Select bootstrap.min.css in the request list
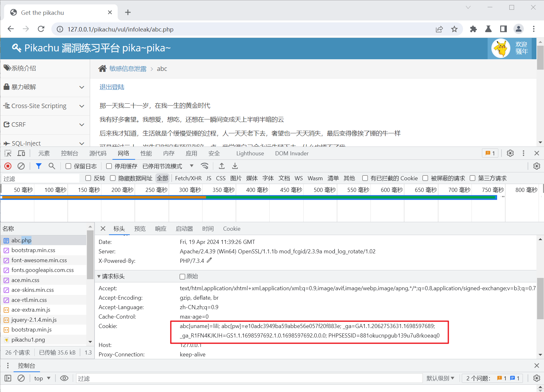The width and height of the screenshot is (544, 392). point(33,250)
